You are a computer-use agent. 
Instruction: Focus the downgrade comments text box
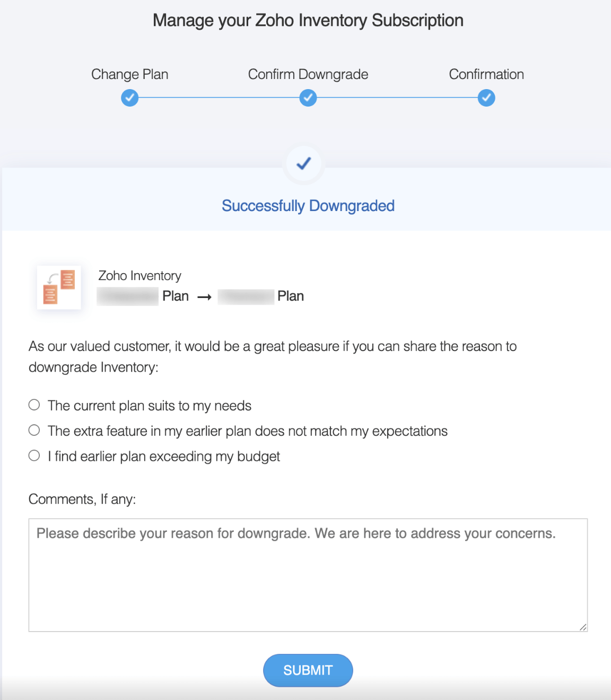308,575
